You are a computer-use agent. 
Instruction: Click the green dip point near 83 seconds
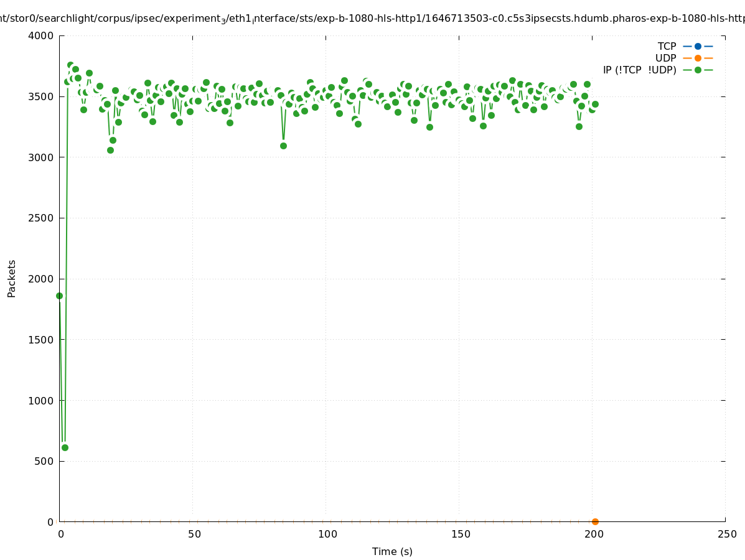[x=283, y=146]
